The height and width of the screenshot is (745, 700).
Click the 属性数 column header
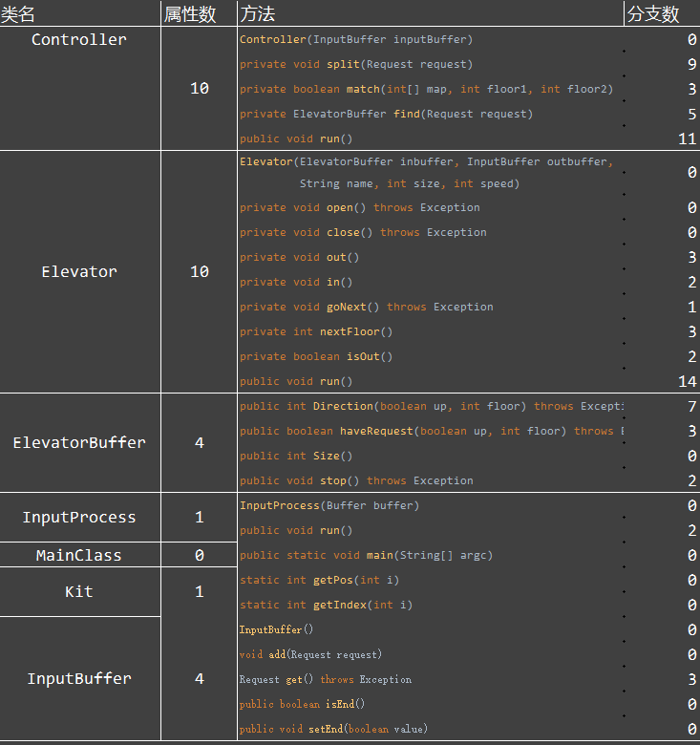(x=189, y=13)
